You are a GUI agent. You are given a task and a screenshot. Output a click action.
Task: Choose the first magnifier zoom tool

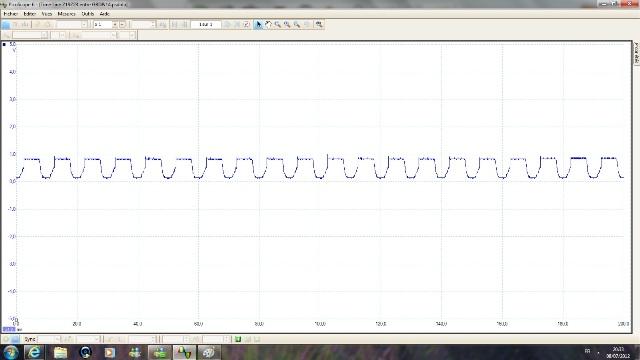point(278,24)
